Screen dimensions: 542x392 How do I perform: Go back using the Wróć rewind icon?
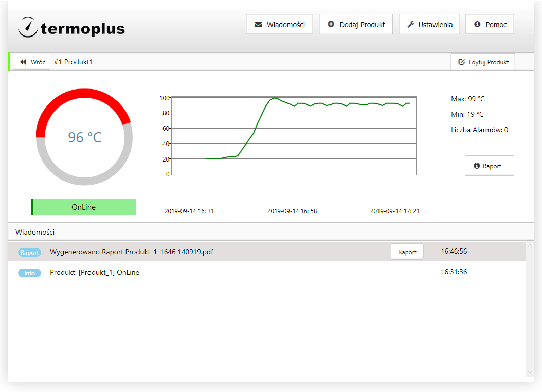(23, 62)
